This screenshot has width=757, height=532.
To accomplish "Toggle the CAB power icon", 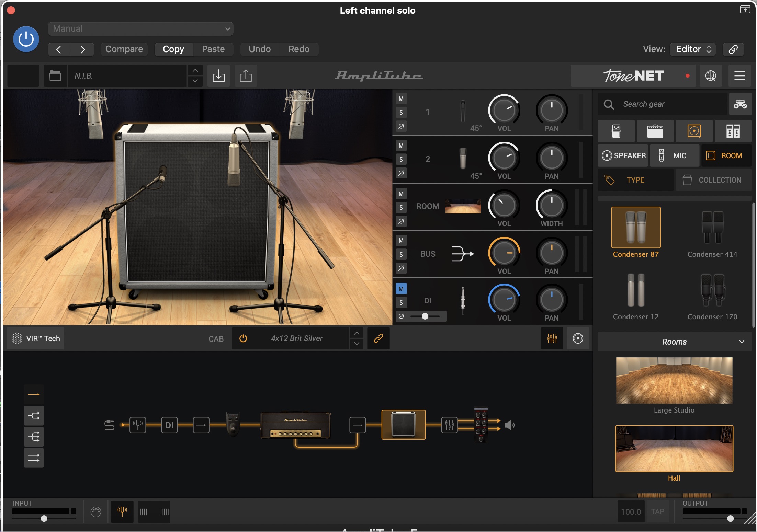I will pyautogui.click(x=243, y=338).
